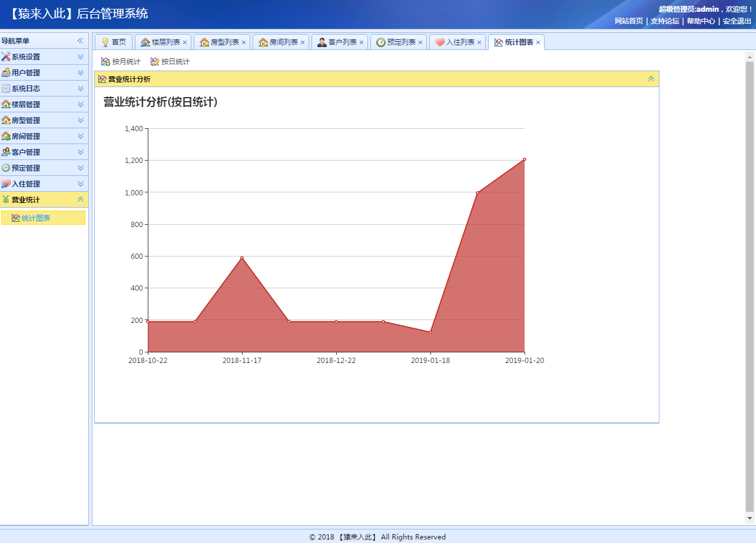Click the 统计图表 chart icon in sidebar
The height and width of the screenshot is (543, 756).
[16, 218]
